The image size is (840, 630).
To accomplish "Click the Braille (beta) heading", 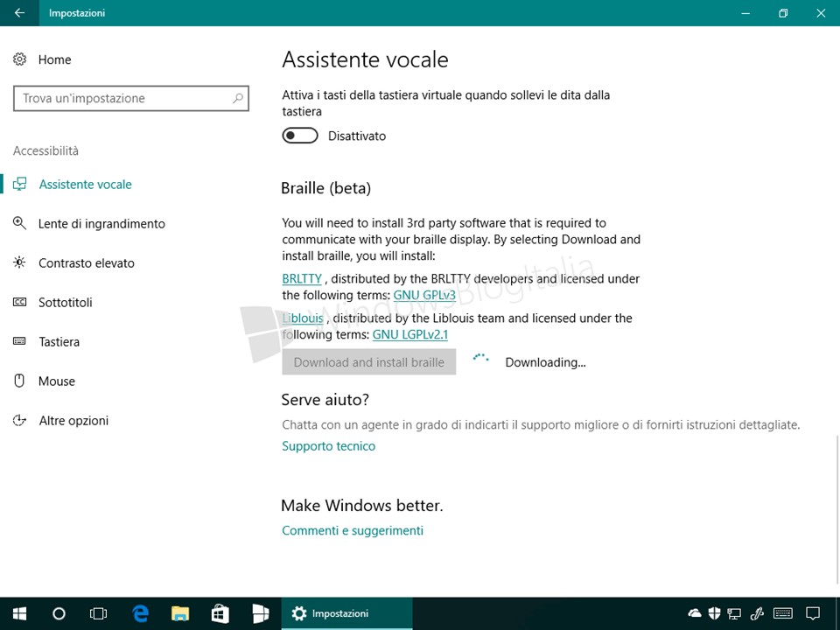I will tap(325, 188).
